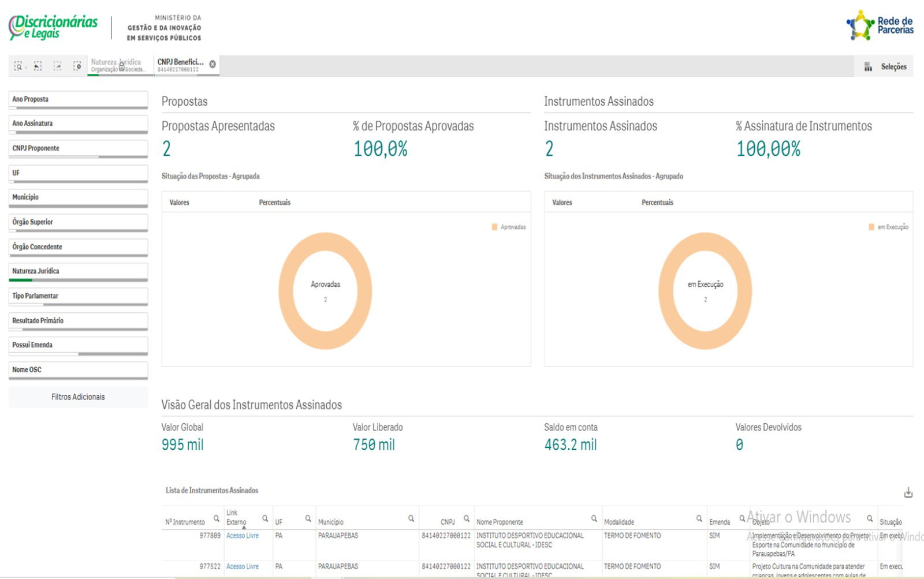Open the Tipo Parlamentar filter
Screen dimensions: 924x579
click(78, 296)
